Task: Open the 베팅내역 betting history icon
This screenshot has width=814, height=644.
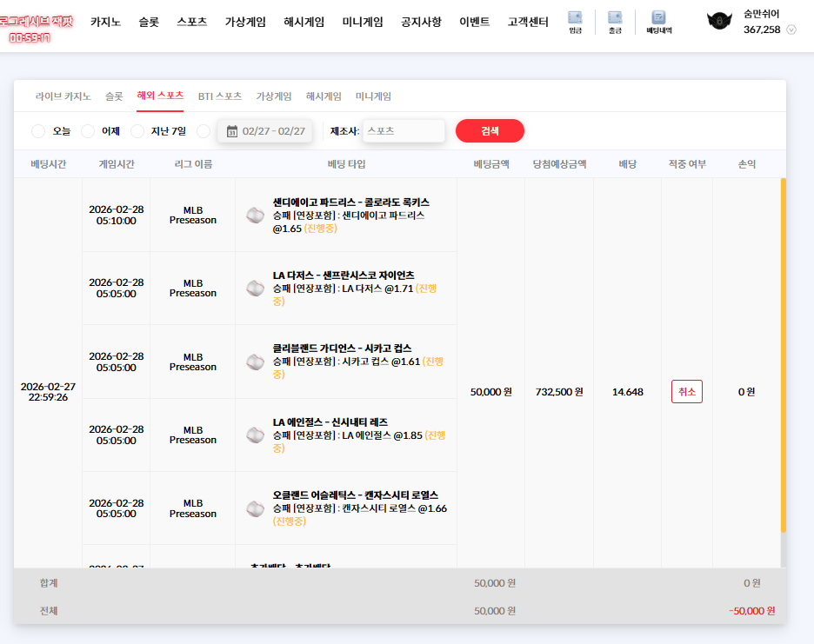Action: [659, 23]
